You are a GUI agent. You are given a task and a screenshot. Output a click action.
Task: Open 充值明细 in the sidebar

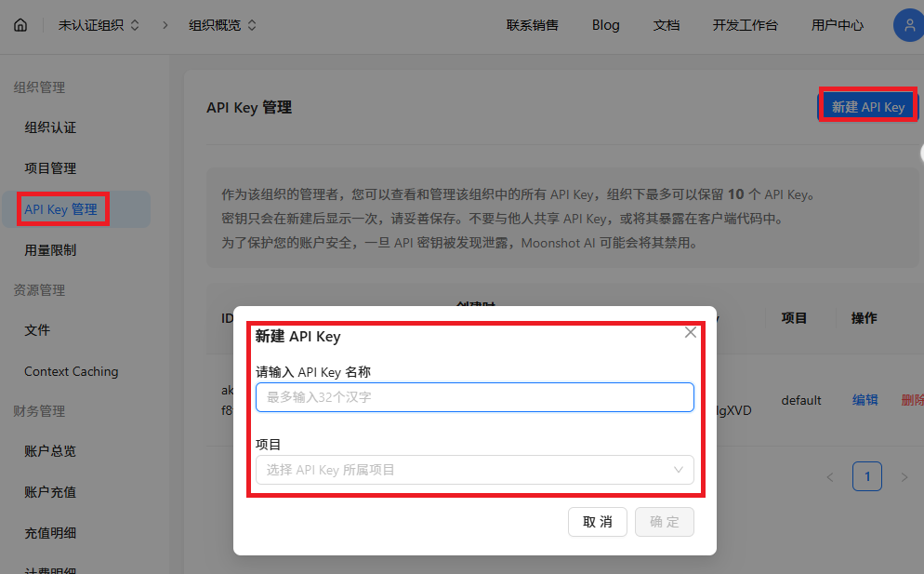50,533
